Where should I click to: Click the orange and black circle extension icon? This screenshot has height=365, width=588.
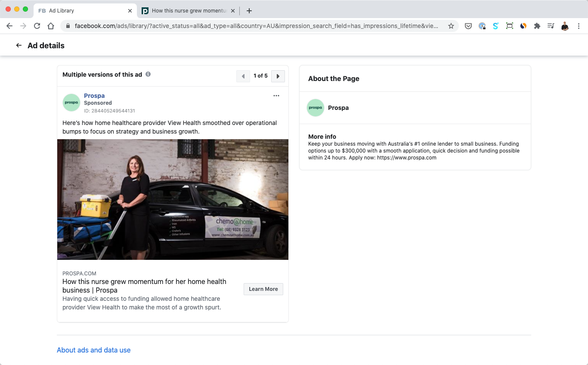click(523, 26)
